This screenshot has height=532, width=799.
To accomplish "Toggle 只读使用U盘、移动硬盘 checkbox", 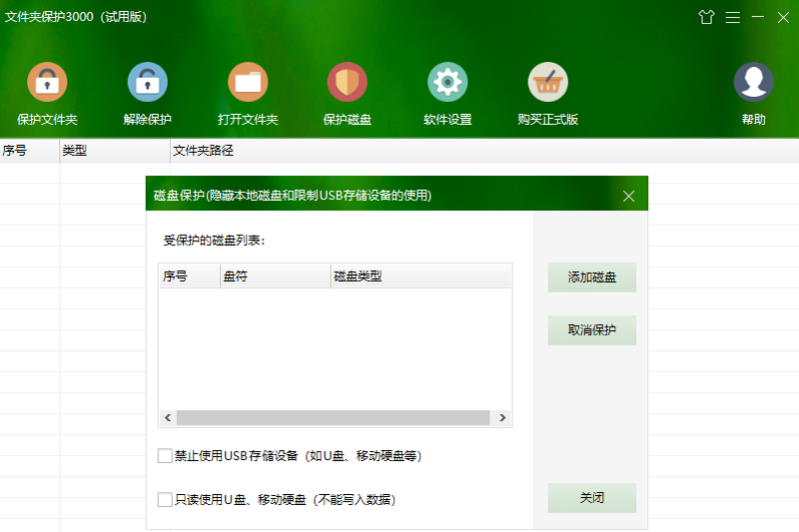I will point(165,499).
